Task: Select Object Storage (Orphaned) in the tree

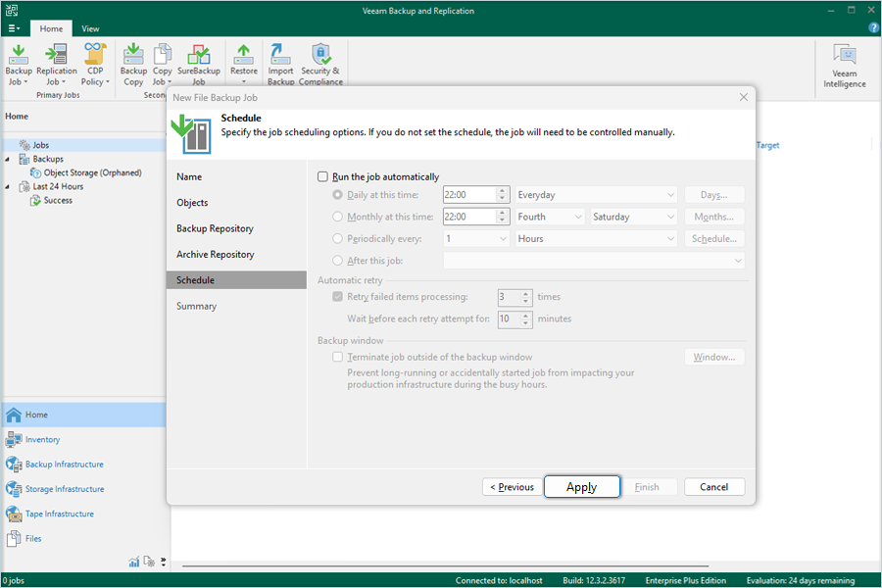Action: [92, 172]
